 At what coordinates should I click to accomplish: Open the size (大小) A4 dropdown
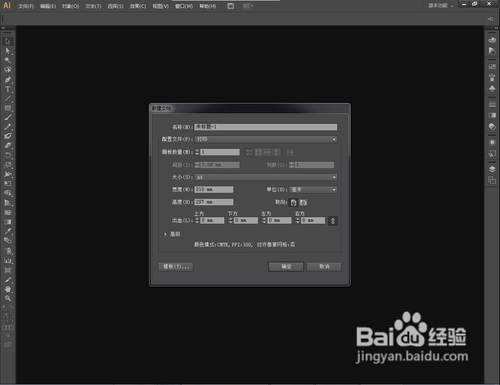(266, 177)
